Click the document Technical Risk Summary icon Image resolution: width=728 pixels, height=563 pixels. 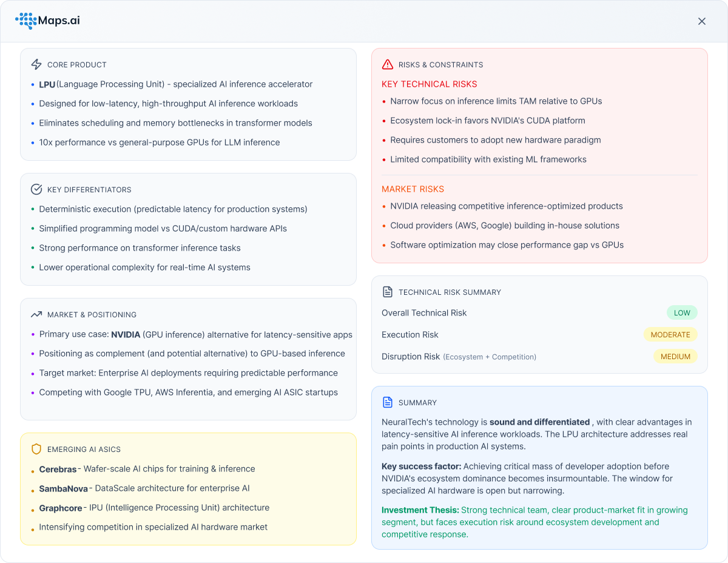(x=388, y=292)
